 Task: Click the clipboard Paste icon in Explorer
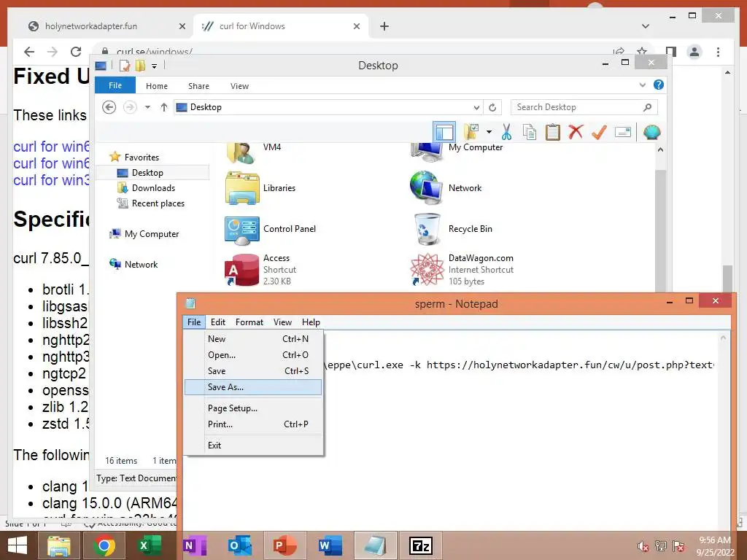553,132
